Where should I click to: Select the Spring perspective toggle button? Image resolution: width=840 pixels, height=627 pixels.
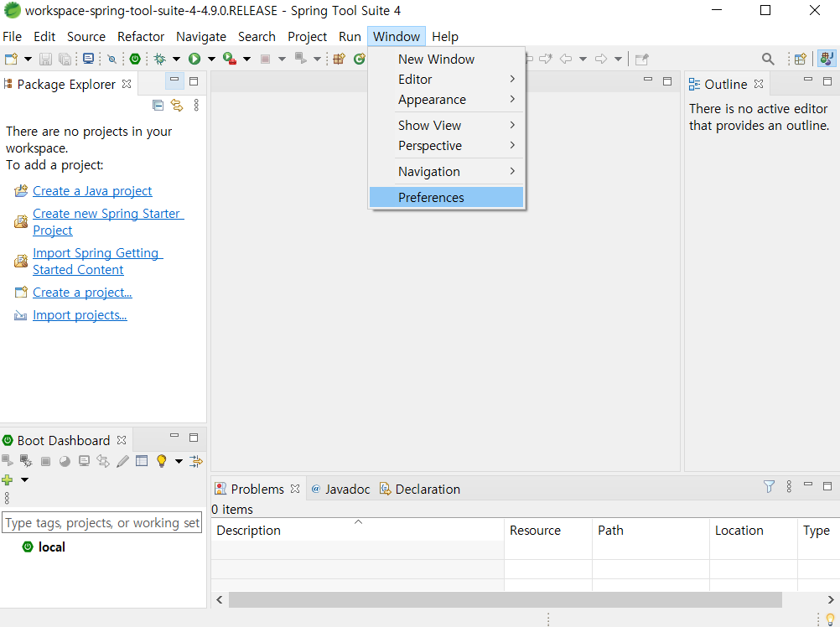coord(827,59)
